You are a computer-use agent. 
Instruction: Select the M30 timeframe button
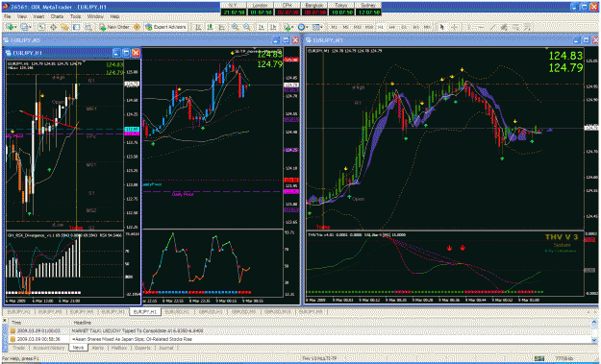[369, 27]
